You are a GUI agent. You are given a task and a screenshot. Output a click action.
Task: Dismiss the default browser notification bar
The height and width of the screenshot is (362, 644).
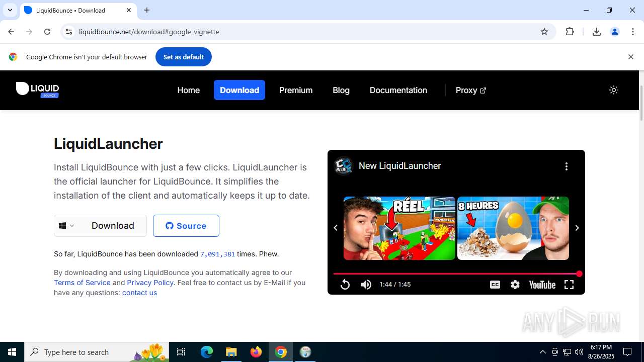631,57
